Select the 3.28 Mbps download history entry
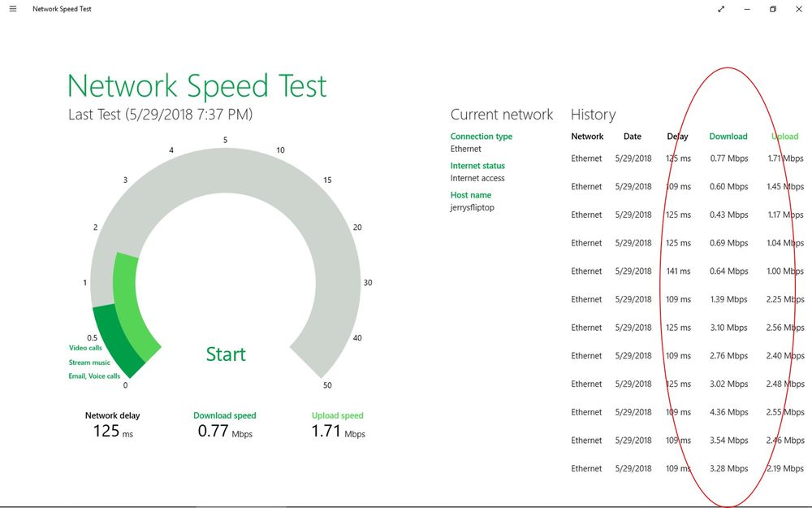Screen dimensions: 812x508 [728, 469]
